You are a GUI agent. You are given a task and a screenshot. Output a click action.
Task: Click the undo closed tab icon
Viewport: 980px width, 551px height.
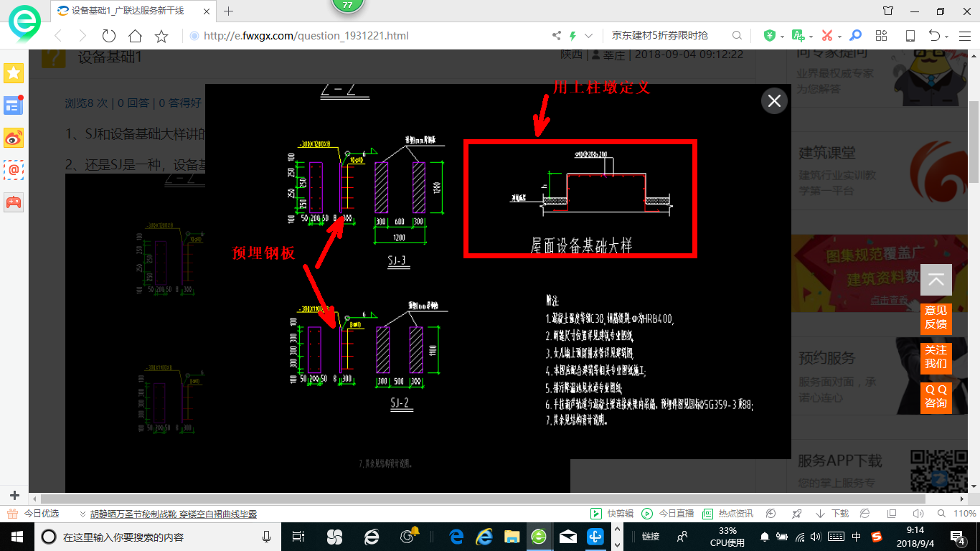click(934, 36)
